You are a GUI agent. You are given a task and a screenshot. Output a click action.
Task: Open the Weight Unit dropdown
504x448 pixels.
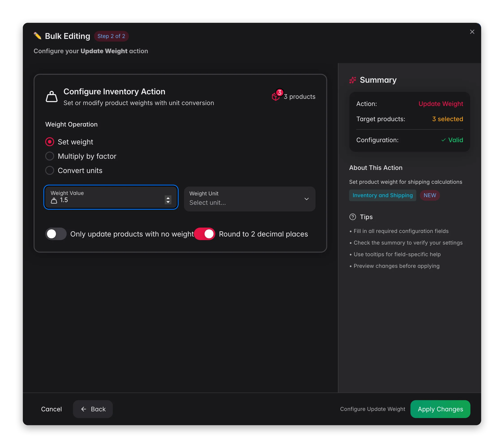(x=250, y=199)
